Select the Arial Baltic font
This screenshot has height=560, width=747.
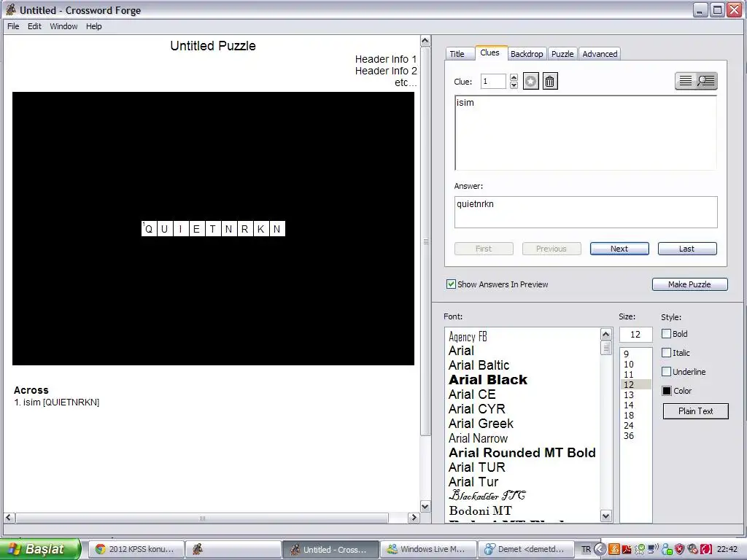(479, 365)
